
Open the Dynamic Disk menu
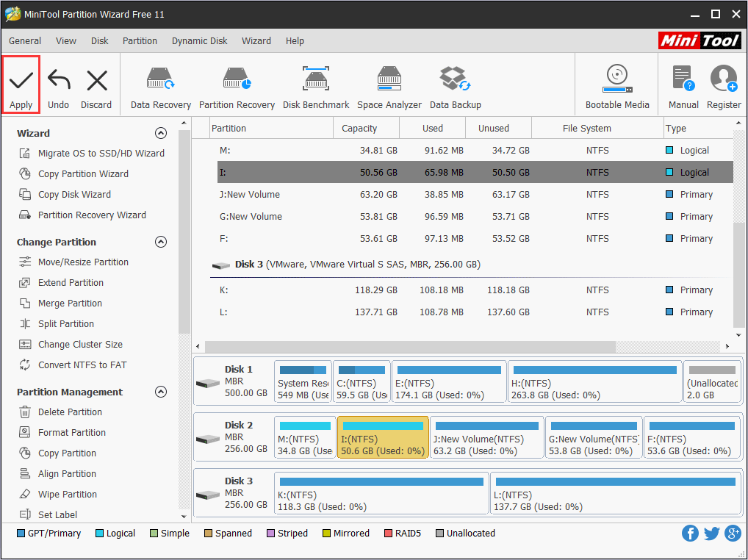(x=199, y=40)
